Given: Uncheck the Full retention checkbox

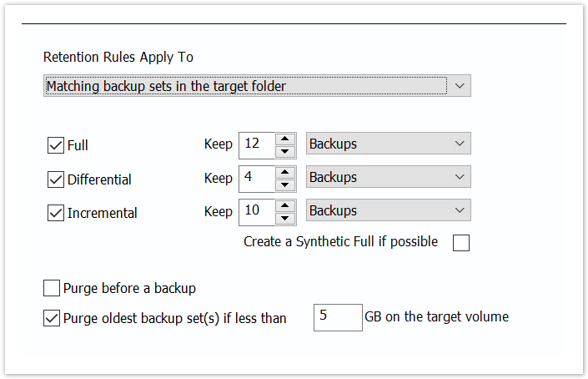Looking at the screenshot, I should coord(56,145).
